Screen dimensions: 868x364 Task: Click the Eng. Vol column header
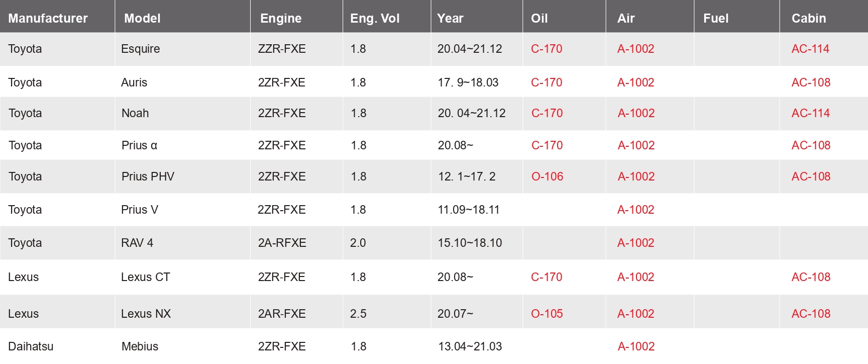click(x=375, y=19)
